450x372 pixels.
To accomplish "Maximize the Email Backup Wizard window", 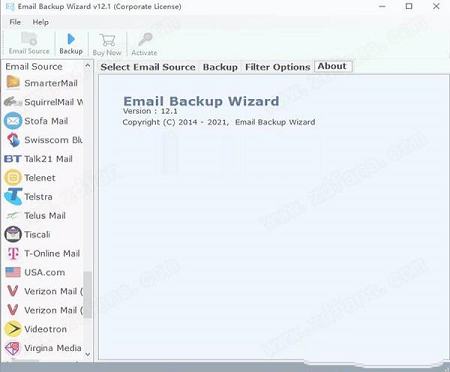I will pyautogui.click(x=409, y=6).
